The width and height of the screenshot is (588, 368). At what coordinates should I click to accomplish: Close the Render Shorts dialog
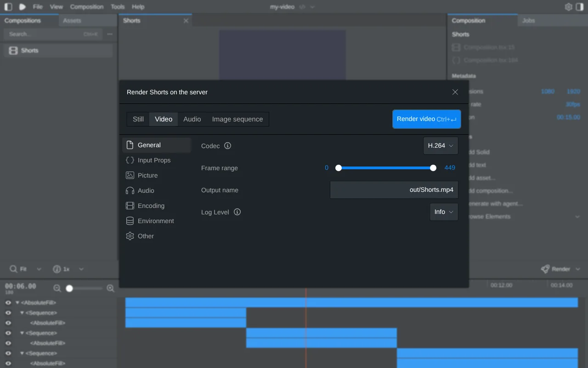point(455,92)
